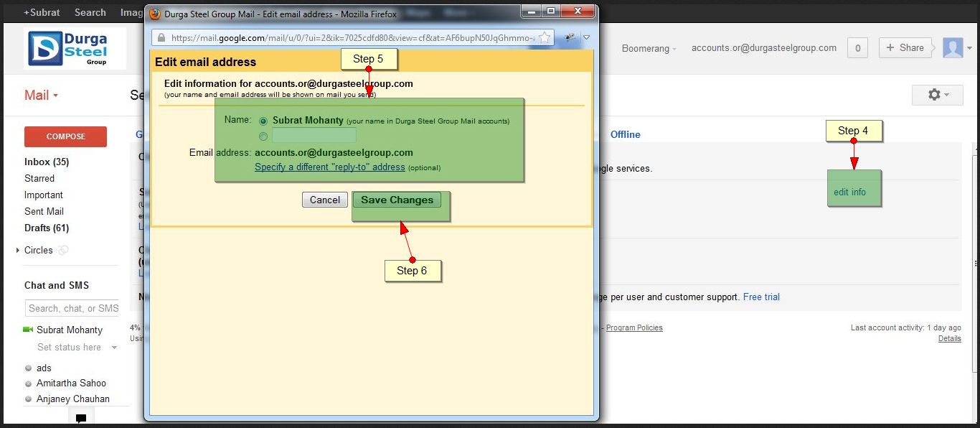Click the main window scrollbar up arrow
Screen dimensions: 980x428
click(x=975, y=149)
